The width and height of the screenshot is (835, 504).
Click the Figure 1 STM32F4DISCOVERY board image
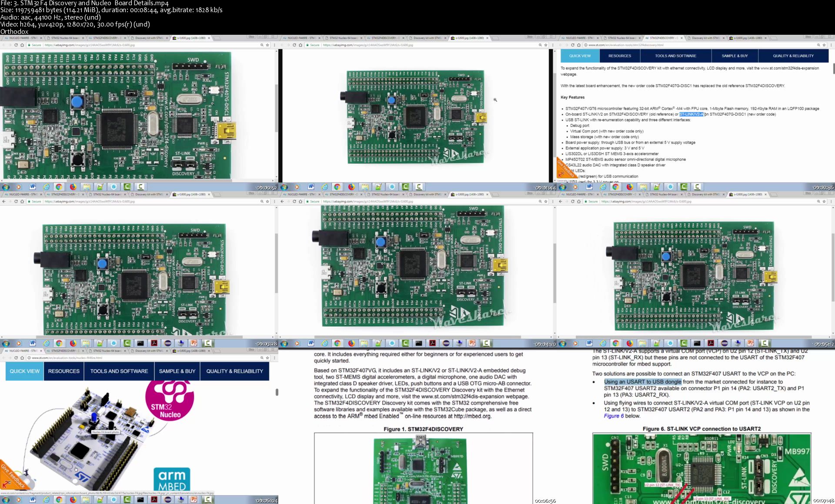click(420, 470)
